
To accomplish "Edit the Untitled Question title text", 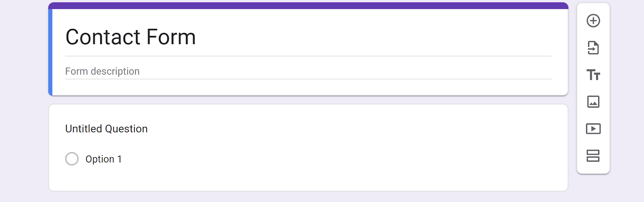I will (x=106, y=129).
